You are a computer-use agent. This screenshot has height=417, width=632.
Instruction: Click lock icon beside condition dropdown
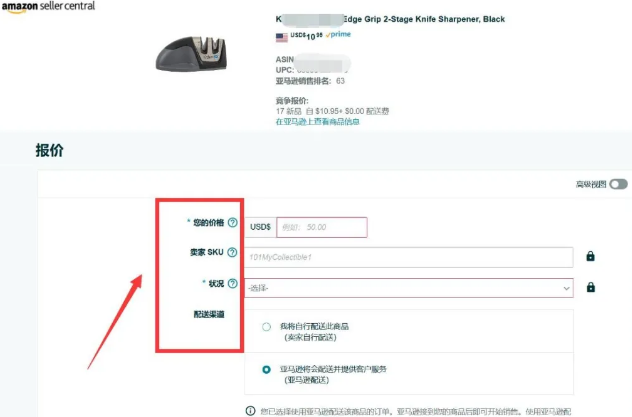[x=591, y=287]
